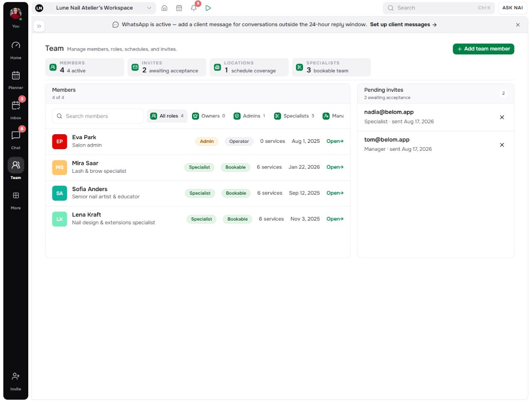Open the More apps grid
The width and height of the screenshot is (532, 403).
pyautogui.click(x=16, y=200)
